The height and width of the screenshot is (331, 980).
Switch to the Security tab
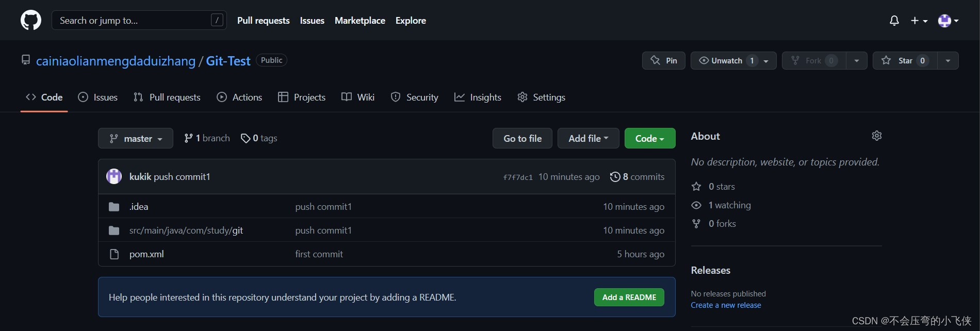(x=415, y=97)
